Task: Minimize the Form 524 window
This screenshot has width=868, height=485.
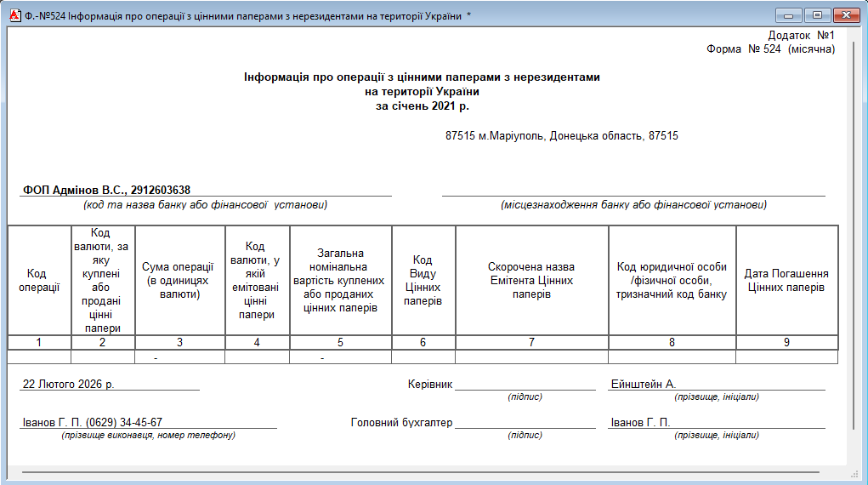Action: click(790, 15)
